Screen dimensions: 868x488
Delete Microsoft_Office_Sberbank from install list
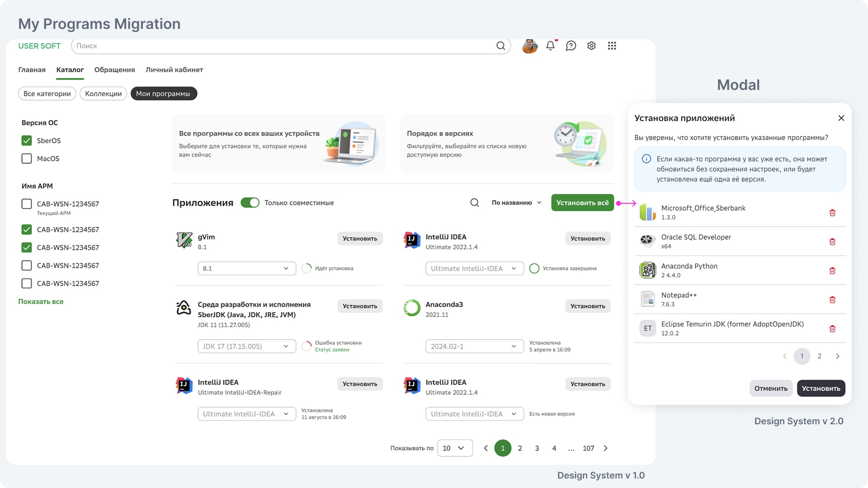pos(832,213)
